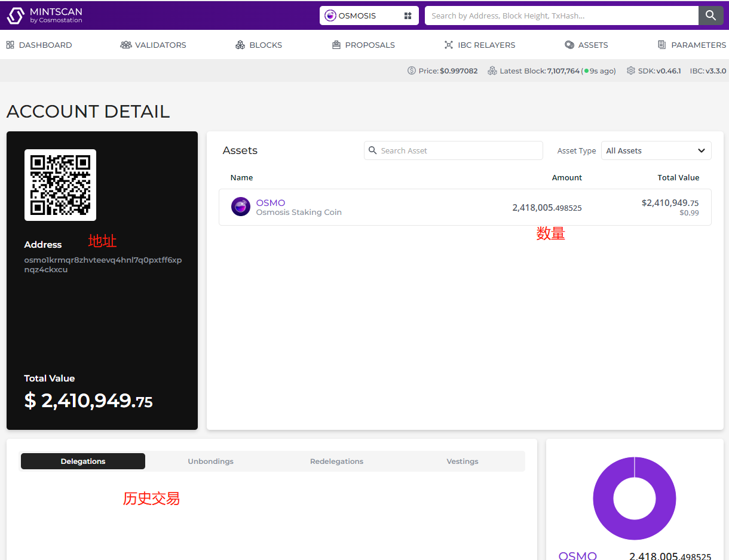This screenshot has width=729, height=560.
Task: Open the IBC Relayers page
Action: 479,45
